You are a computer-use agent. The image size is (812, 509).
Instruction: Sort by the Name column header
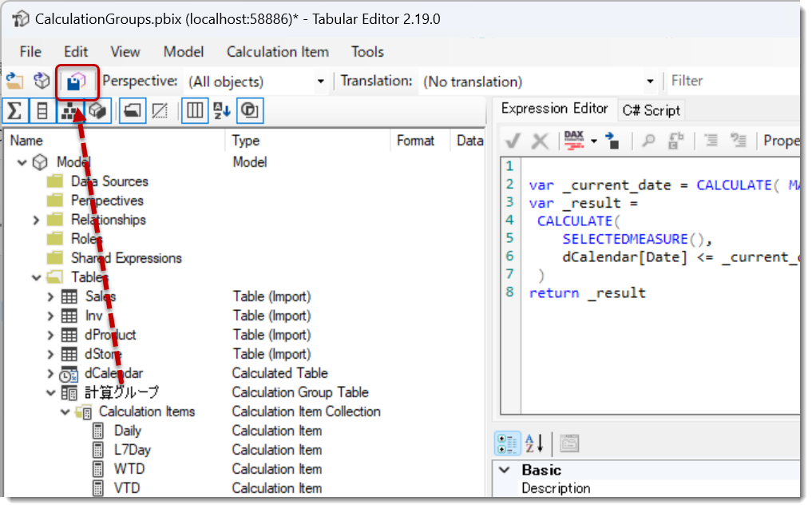coord(116,141)
